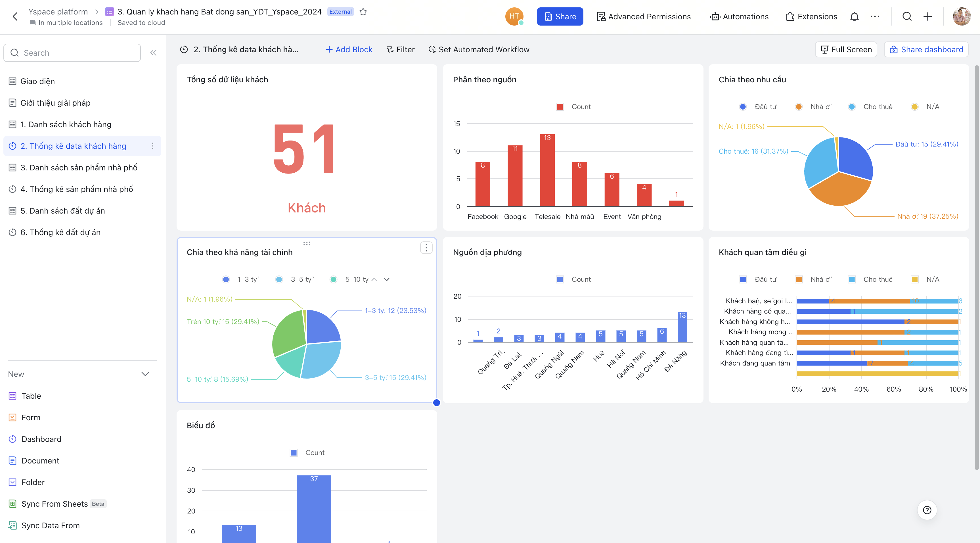Viewport: 980px width, 543px height.
Task: Click In multiple locations label
Action: pyautogui.click(x=66, y=22)
